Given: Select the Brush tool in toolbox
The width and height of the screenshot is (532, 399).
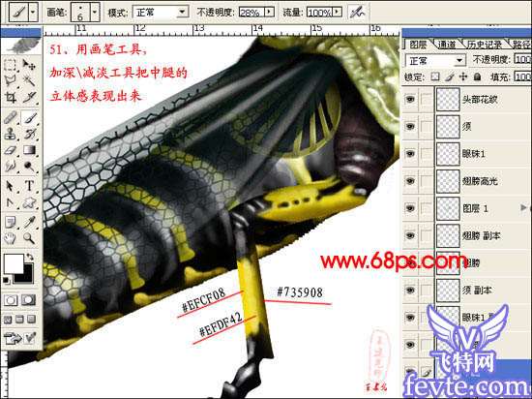Looking at the screenshot, I should pos(30,118).
